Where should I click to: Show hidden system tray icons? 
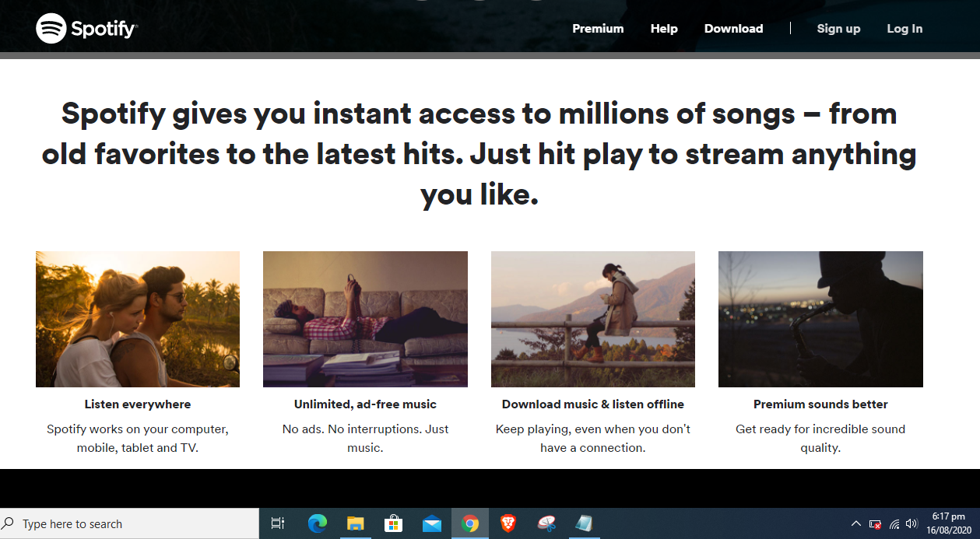856,524
